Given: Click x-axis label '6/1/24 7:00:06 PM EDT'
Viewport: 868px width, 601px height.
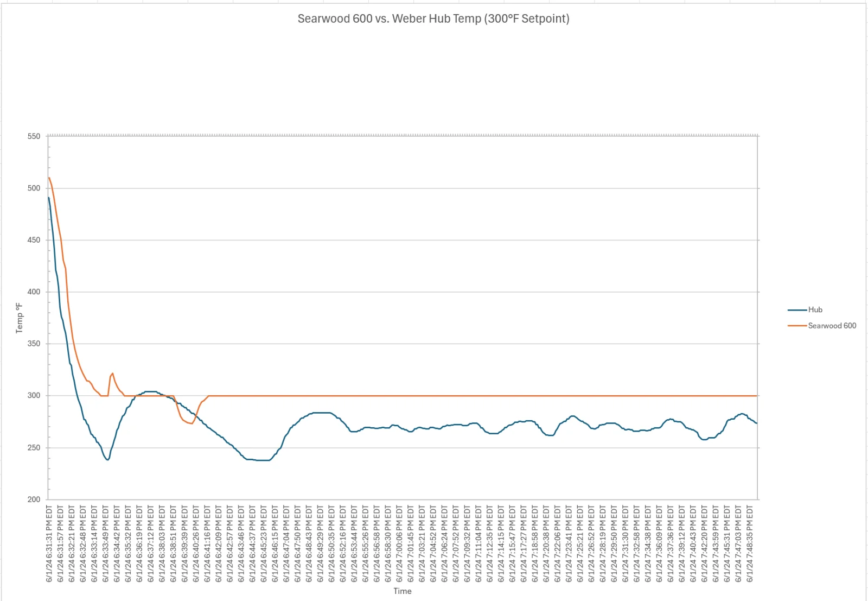Looking at the screenshot, I should coord(399,544).
